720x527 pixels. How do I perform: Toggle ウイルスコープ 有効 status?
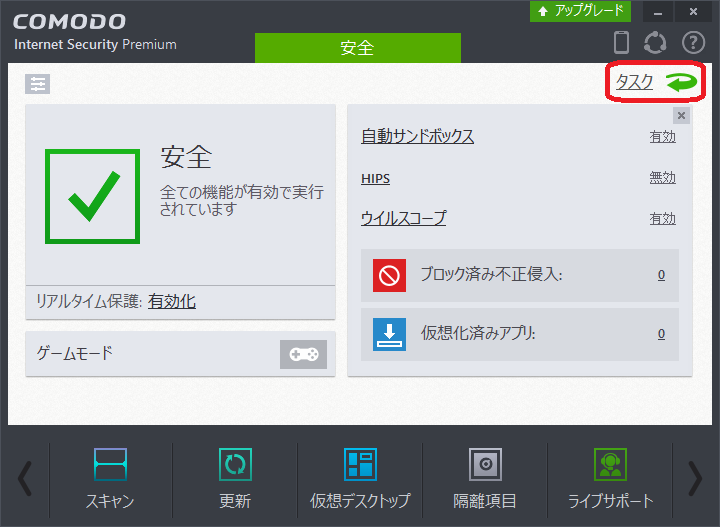(663, 219)
